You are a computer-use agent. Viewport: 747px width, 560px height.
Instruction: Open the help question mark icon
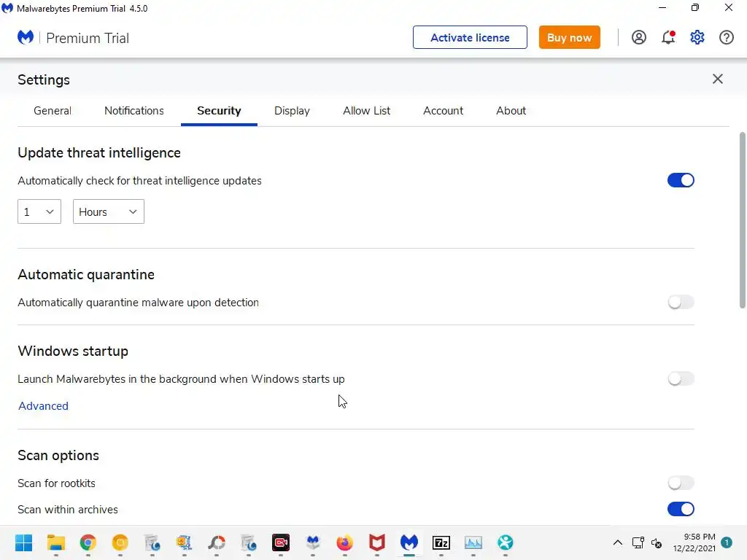(x=726, y=37)
